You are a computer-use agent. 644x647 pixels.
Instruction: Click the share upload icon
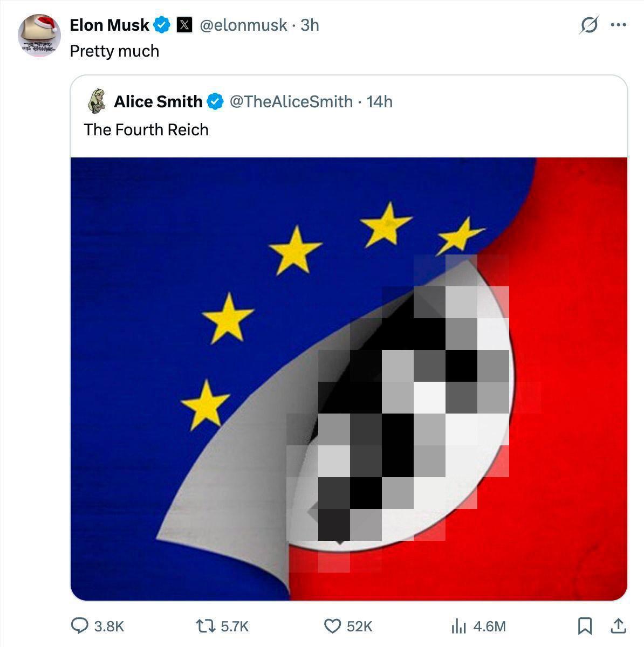618,625
